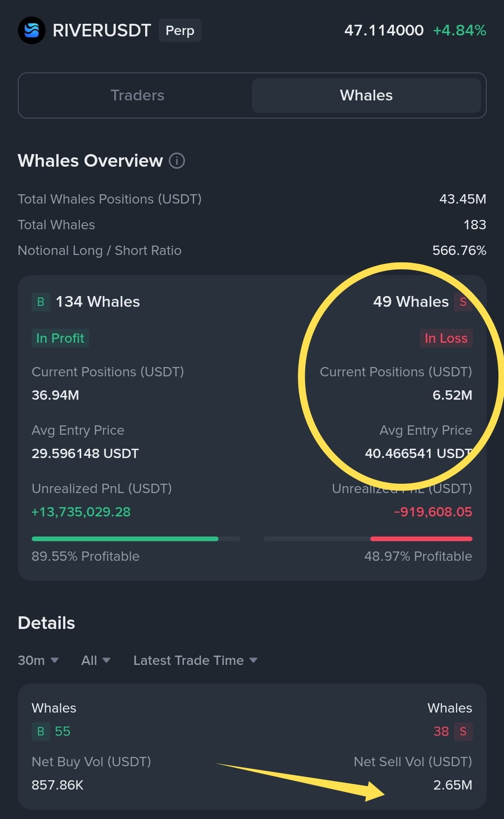The width and height of the screenshot is (504, 819).
Task: Select the Whales tab
Action: coord(366,95)
